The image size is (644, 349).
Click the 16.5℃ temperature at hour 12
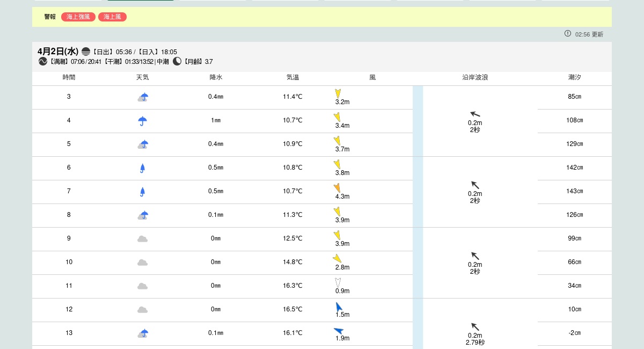coord(292,309)
